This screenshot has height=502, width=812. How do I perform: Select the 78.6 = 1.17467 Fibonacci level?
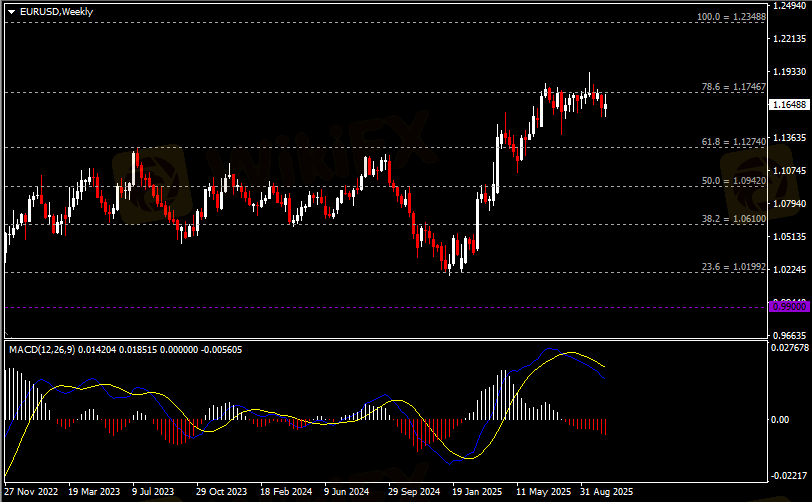(733, 87)
